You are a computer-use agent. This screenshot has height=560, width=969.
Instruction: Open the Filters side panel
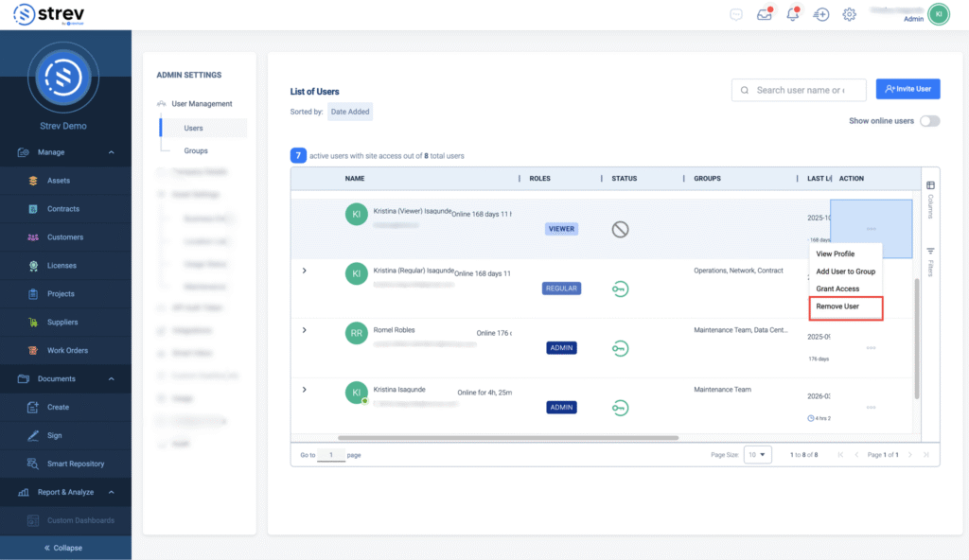tap(930, 258)
